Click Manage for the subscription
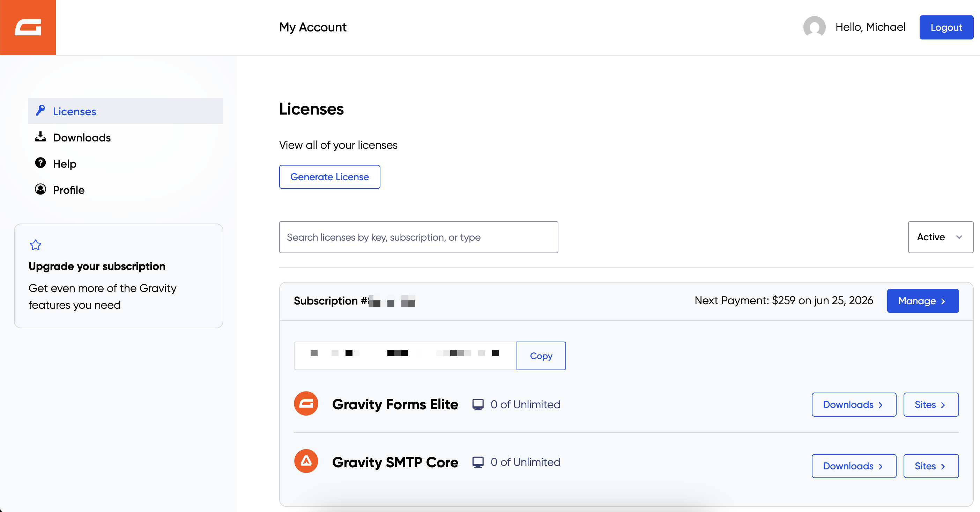 point(922,301)
